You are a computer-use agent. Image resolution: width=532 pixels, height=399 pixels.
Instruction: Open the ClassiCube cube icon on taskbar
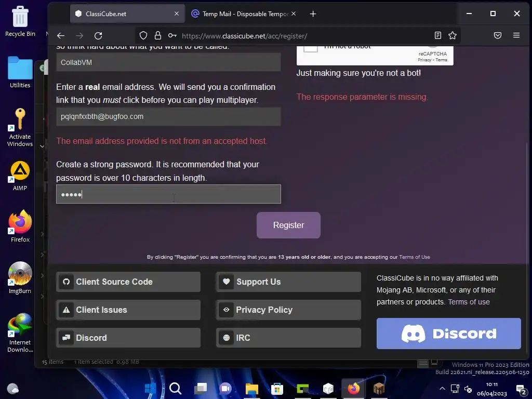(328, 388)
